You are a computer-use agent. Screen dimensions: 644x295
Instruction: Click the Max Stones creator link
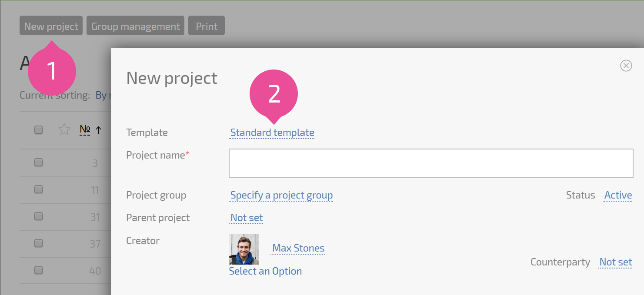(x=298, y=249)
